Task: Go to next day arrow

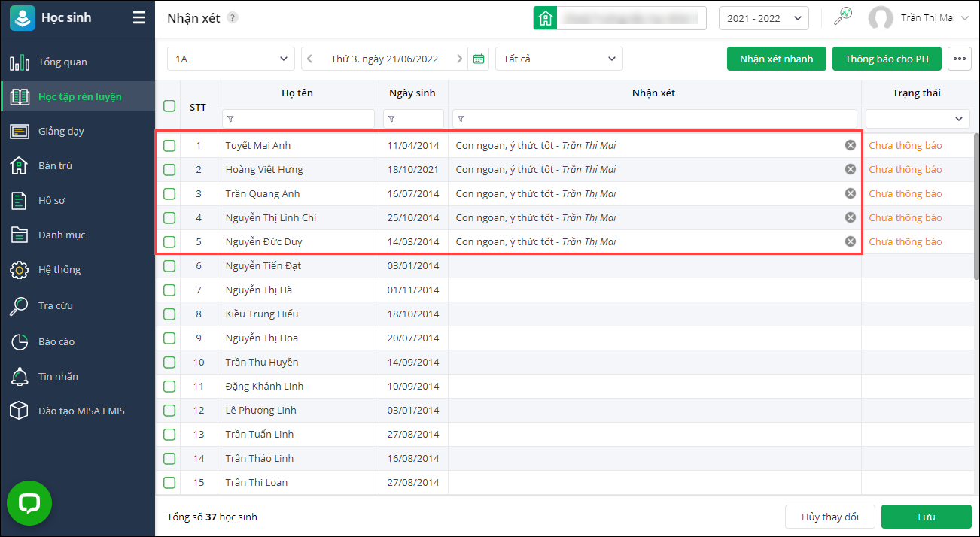Action: coord(459,59)
